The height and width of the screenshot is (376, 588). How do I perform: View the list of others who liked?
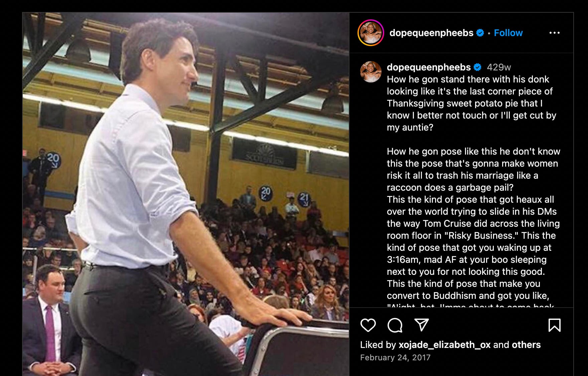pyautogui.click(x=526, y=345)
